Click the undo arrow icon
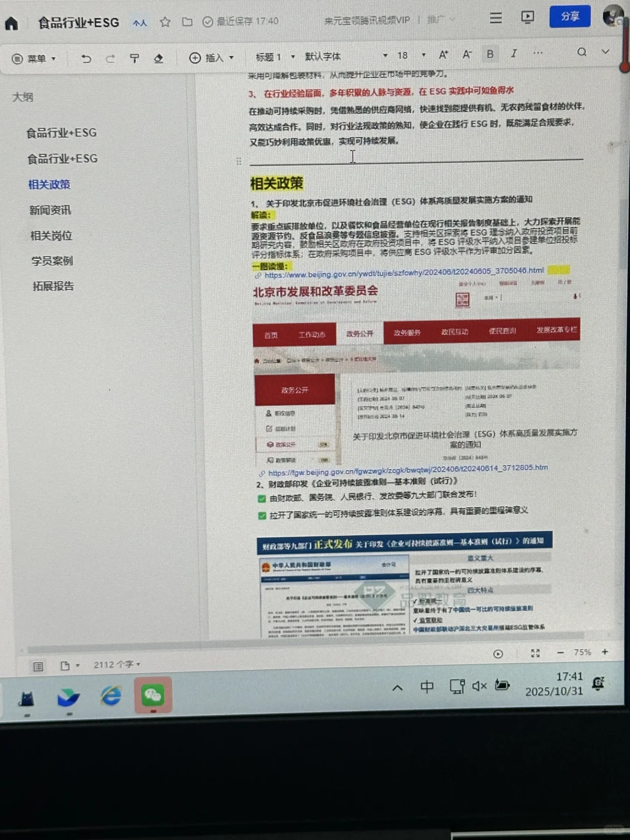 [86, 58]
